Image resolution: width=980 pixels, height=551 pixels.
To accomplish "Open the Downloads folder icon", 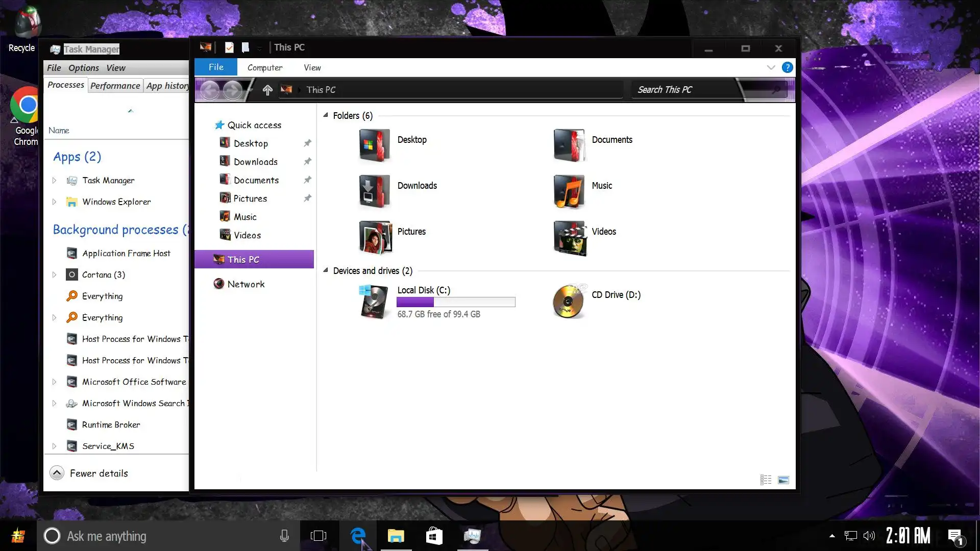I will click(375, 191).
